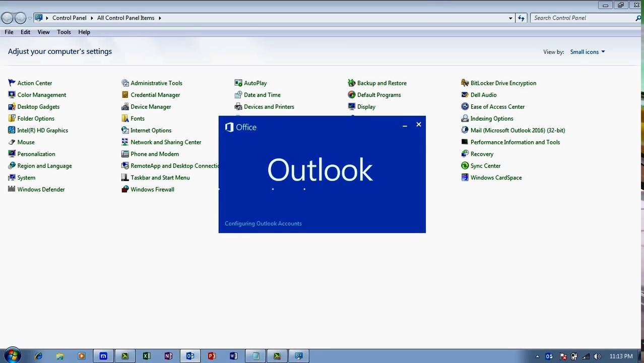
Task: Click the volume speaker tray icon
Action: click(597, 356)
